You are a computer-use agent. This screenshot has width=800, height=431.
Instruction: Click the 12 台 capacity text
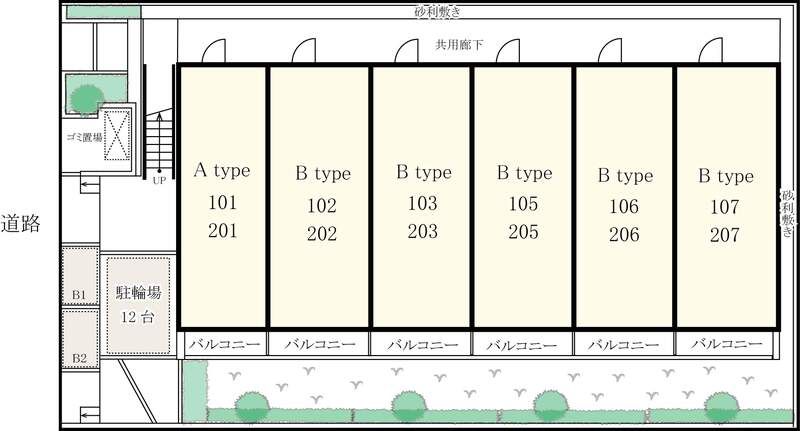point(137,317)
